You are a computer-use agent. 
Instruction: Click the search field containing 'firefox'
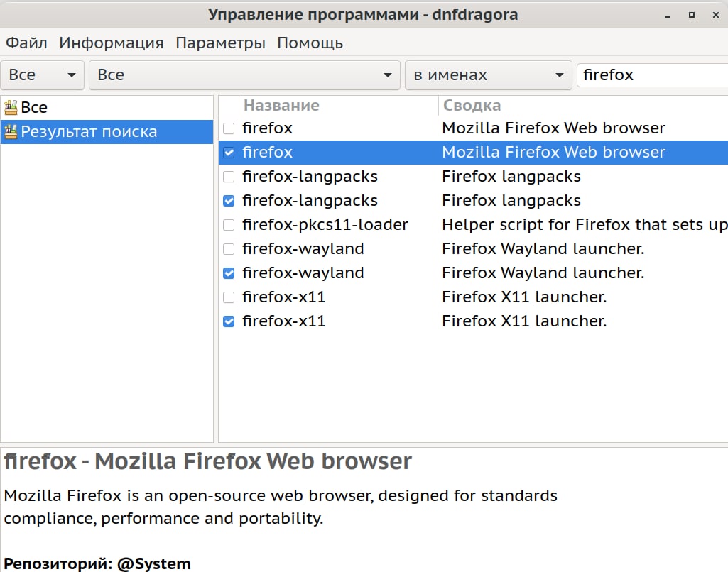coord(650,75)
